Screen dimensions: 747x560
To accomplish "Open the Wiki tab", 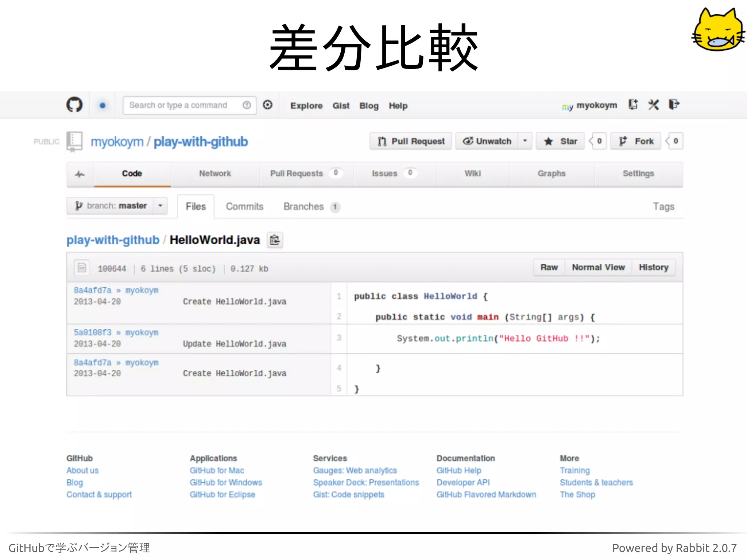I will pos(473,174).
